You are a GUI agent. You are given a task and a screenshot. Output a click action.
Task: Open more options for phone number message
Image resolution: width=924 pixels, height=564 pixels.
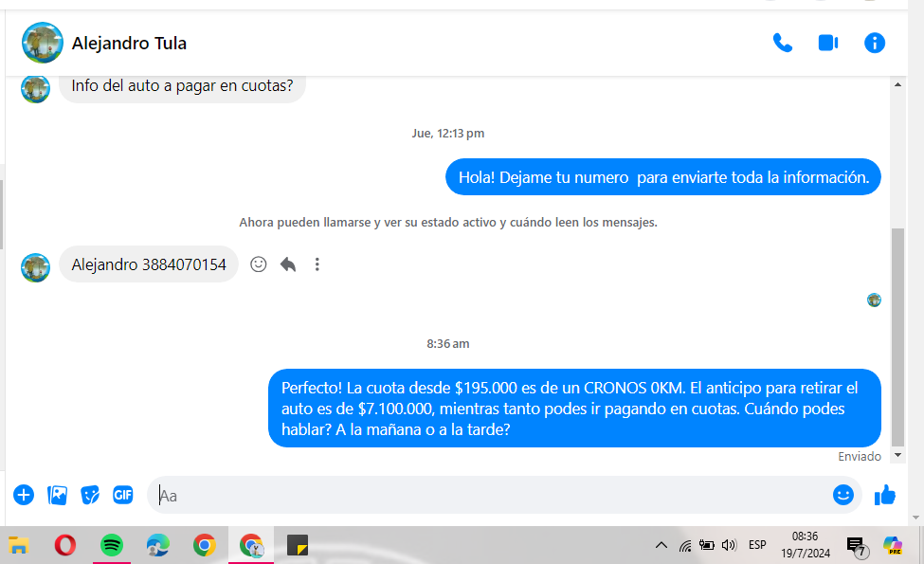(x=317, y=264)
